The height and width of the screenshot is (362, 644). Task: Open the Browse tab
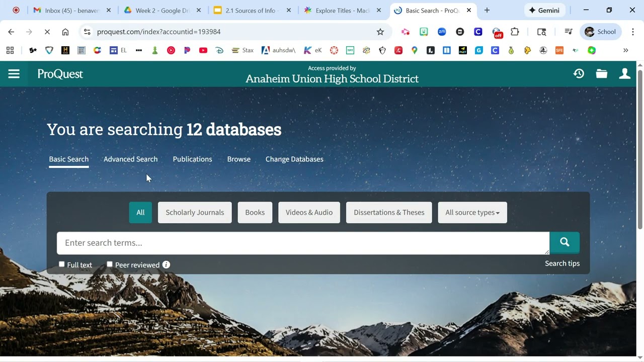pos(239,159)
